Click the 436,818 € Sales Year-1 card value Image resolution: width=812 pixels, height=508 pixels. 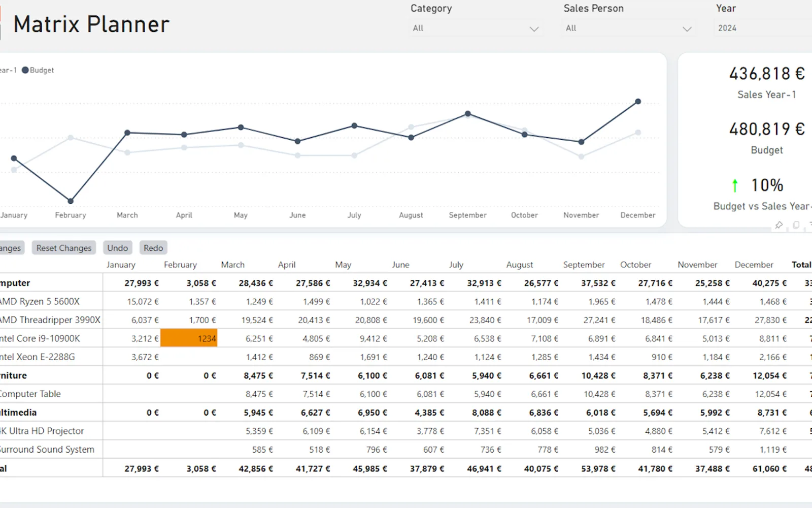(x=767, y=74)
